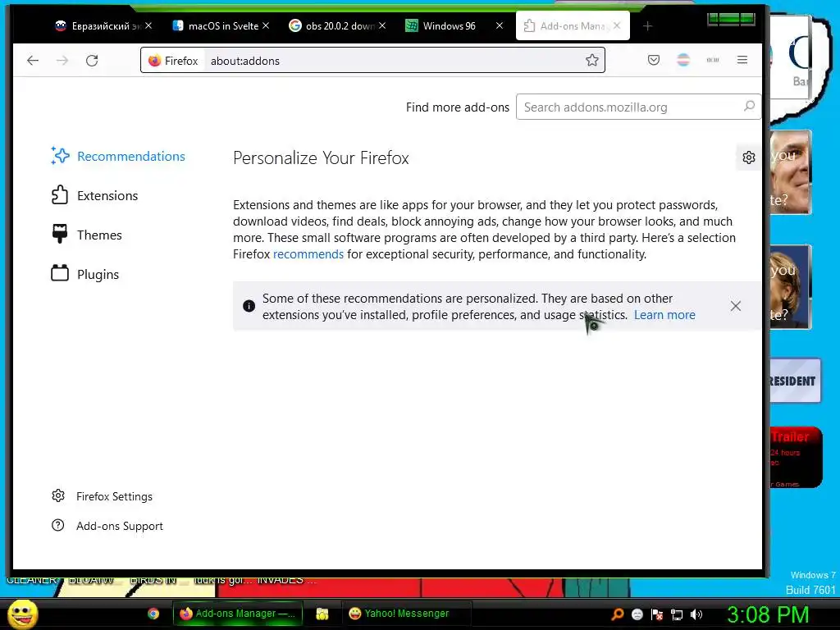Follow the 'recommends' hyperlink
The image size is (840, 630).
pyautogui.click(x=308, y=254)
